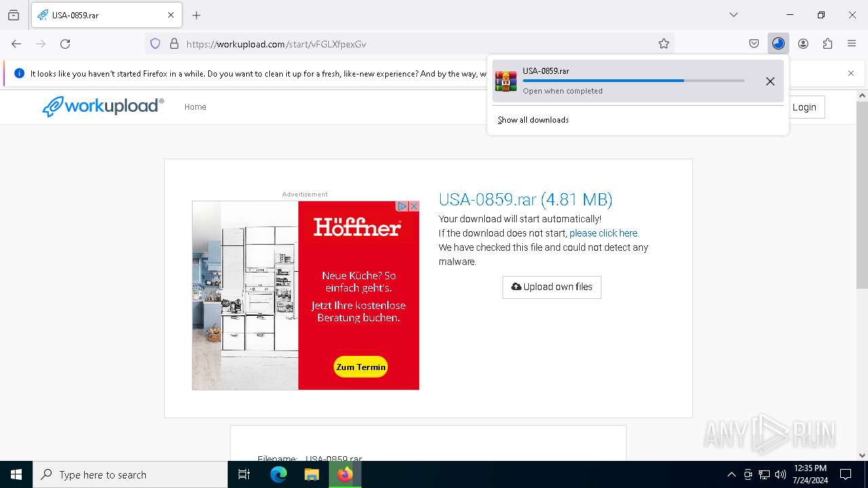Click the site security padlock icon
This screenshot has width=868, height=488.
point(174,43)
